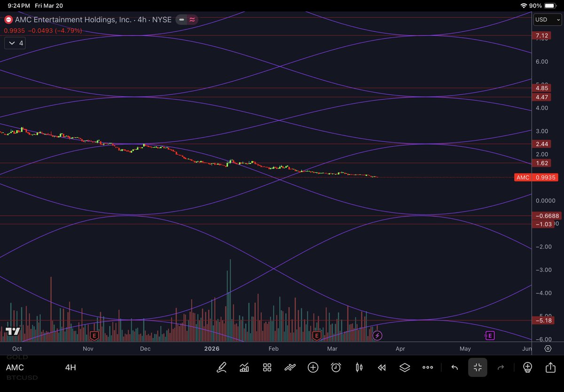The width and height of the screenshot is (564, 392).
Task: Tap the Feb label on the time axis
Action: pos(274,349)
